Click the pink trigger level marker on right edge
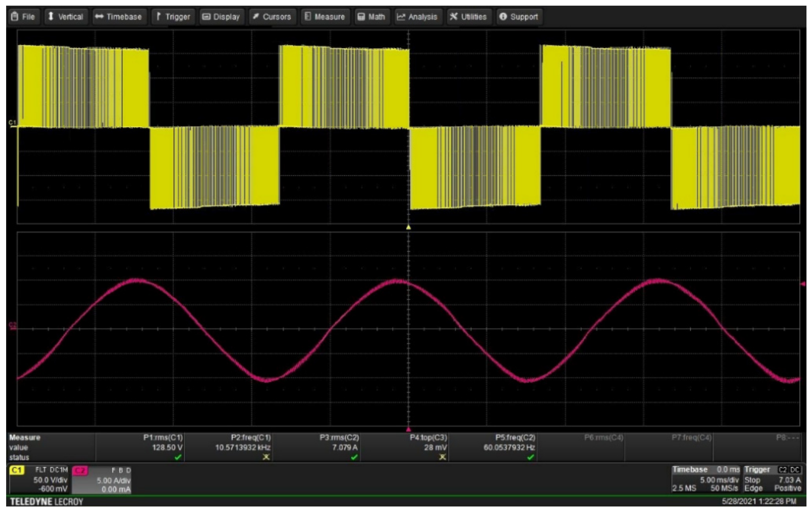812x513 pixels. [x=803, y=284]
